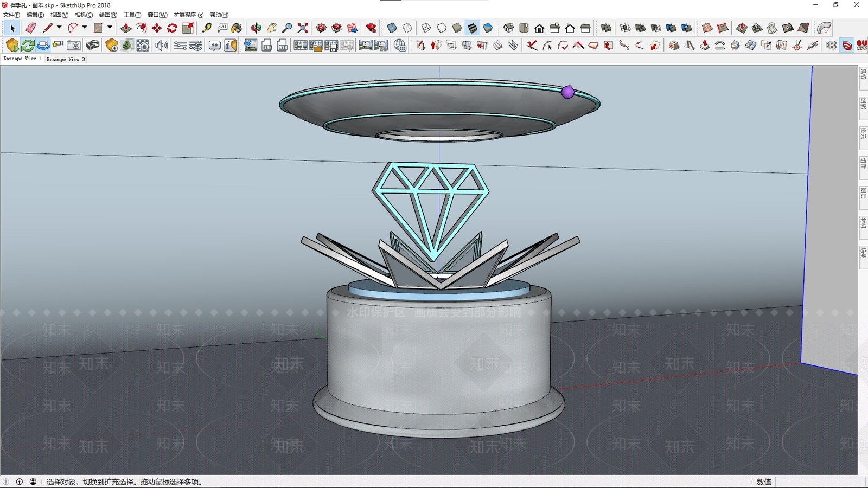This screenshot has width=868, height=488.
Task: Click the purple sphere on the disc
Action: 568,92
